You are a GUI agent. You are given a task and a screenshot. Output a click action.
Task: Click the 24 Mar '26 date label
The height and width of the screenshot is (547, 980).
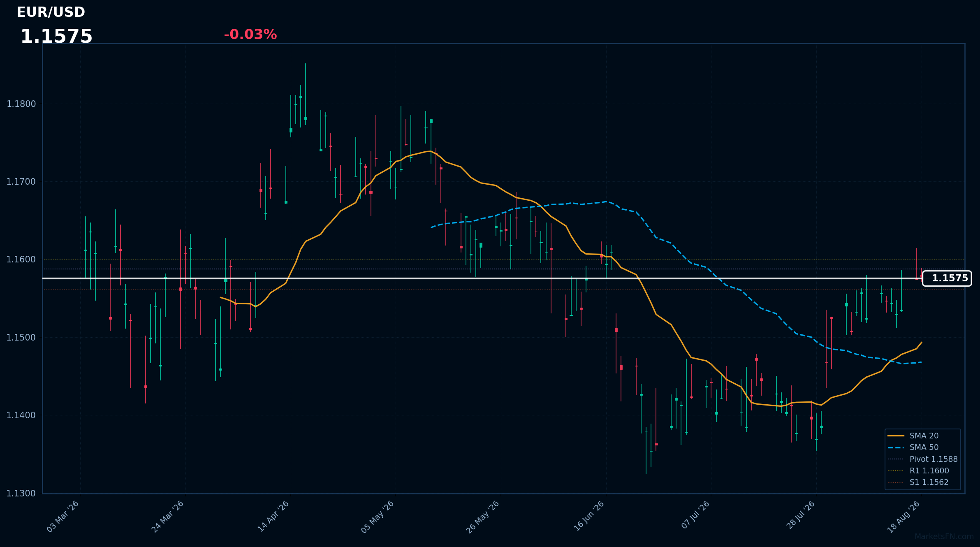(x=168, y=517)
